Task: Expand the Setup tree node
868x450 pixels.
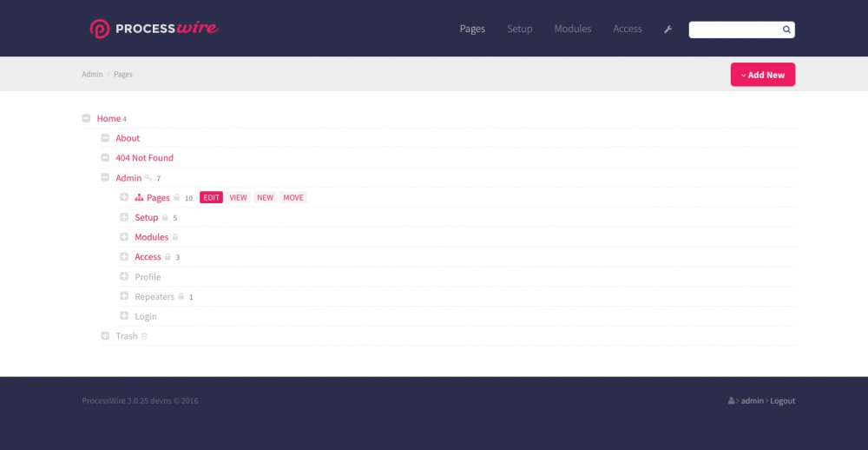Action: [124, 217]
